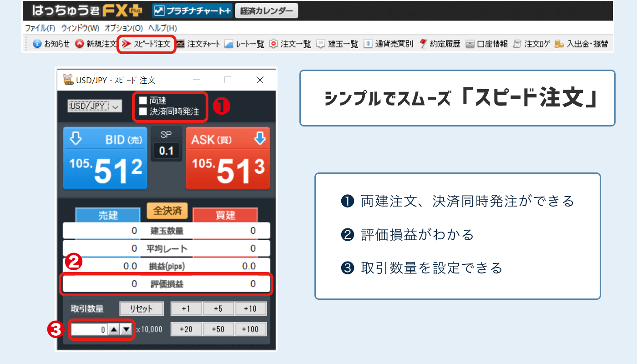This screenshot has height=364, width=637.
Task: Click the 建玉数量 row label
Action: [167, 231]
